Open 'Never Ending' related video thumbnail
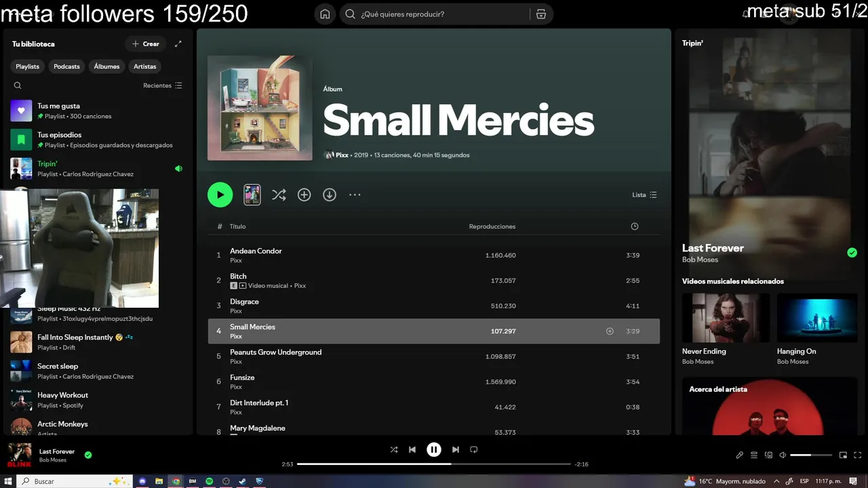 point(726,318)
